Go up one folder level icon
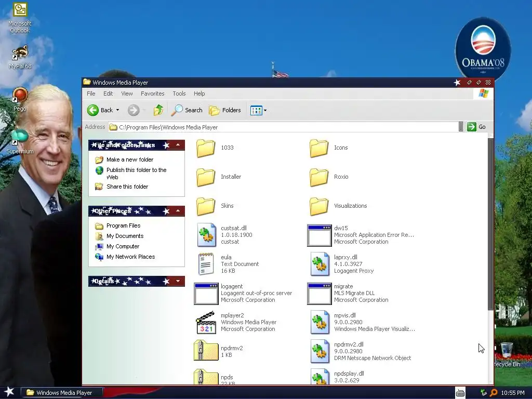Image resolution: width=532 pixels, height=399 pixels. 158,110
